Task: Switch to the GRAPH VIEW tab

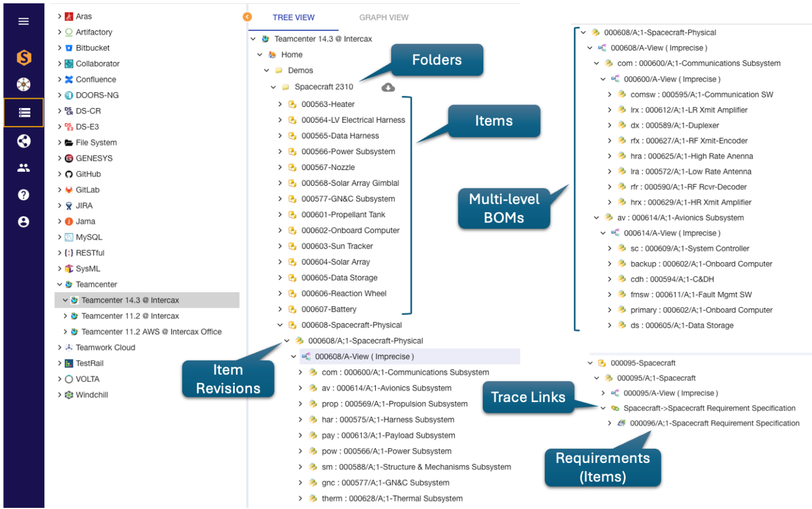Action: click(x=383, y=18)
